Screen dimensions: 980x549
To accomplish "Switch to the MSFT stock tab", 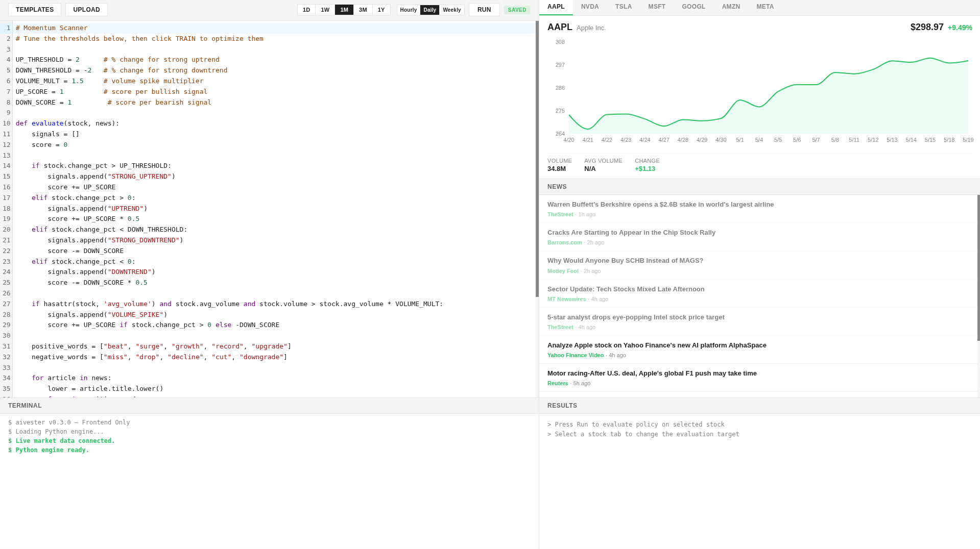I will click(657, 7).
